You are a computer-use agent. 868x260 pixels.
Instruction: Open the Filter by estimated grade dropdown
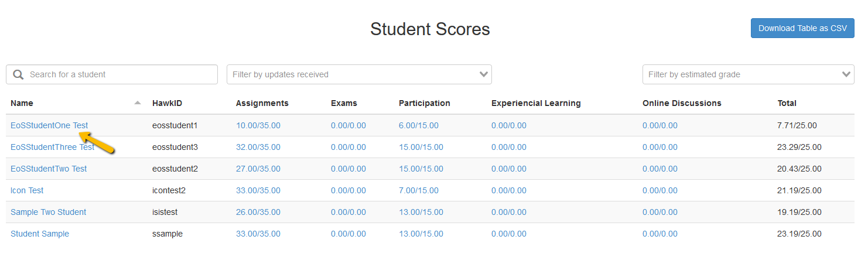(x=748, y=74)
